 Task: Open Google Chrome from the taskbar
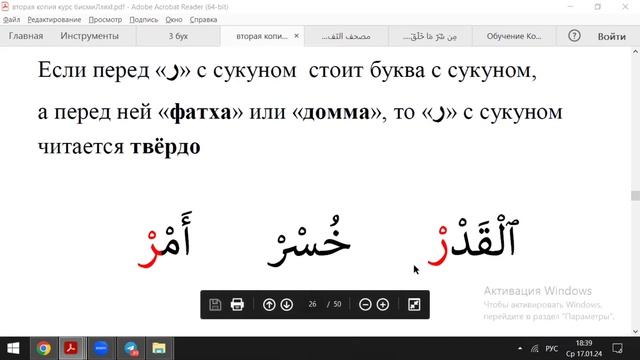(43, 348)
